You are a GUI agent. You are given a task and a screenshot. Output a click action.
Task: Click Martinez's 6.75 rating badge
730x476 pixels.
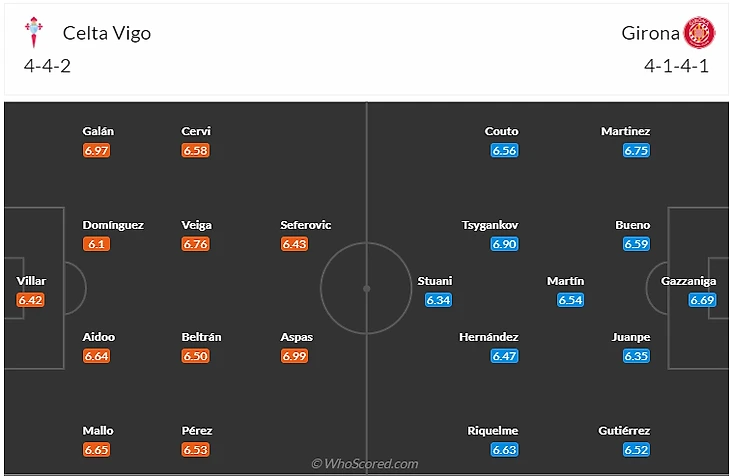(x=636, y=150)
